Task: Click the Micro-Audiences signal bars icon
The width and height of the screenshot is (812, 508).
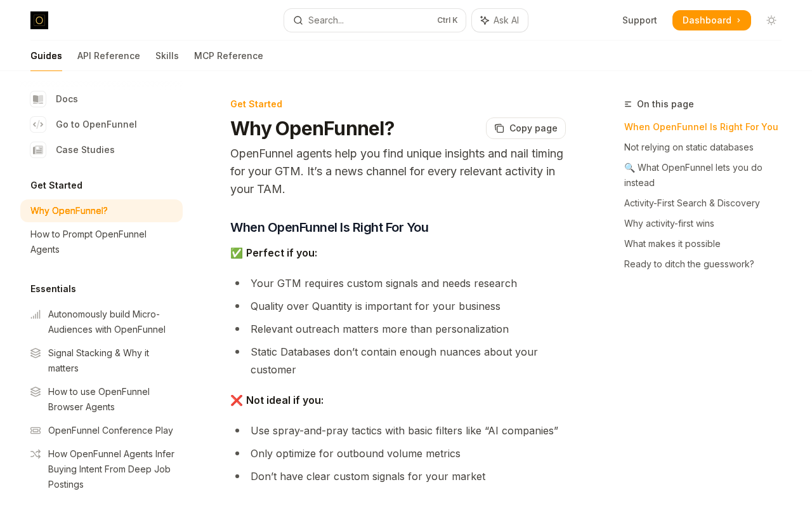Action: pos(36,314)
